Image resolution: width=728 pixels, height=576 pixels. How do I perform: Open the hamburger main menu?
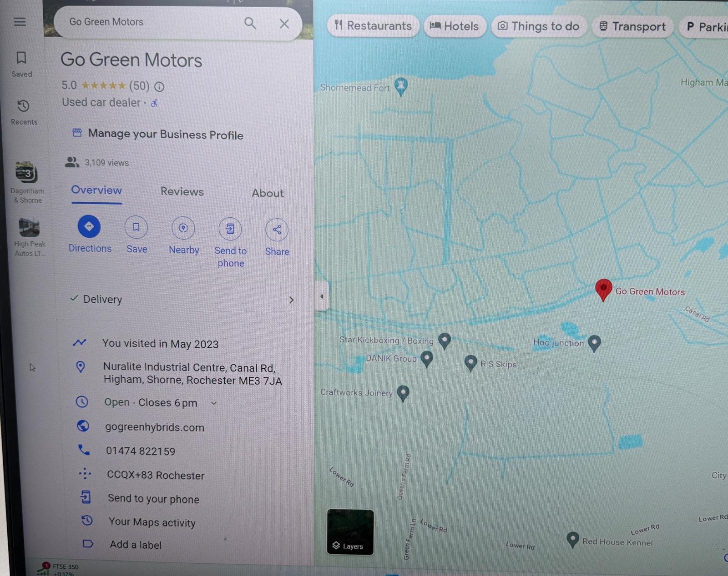click(x=20, y=22)
